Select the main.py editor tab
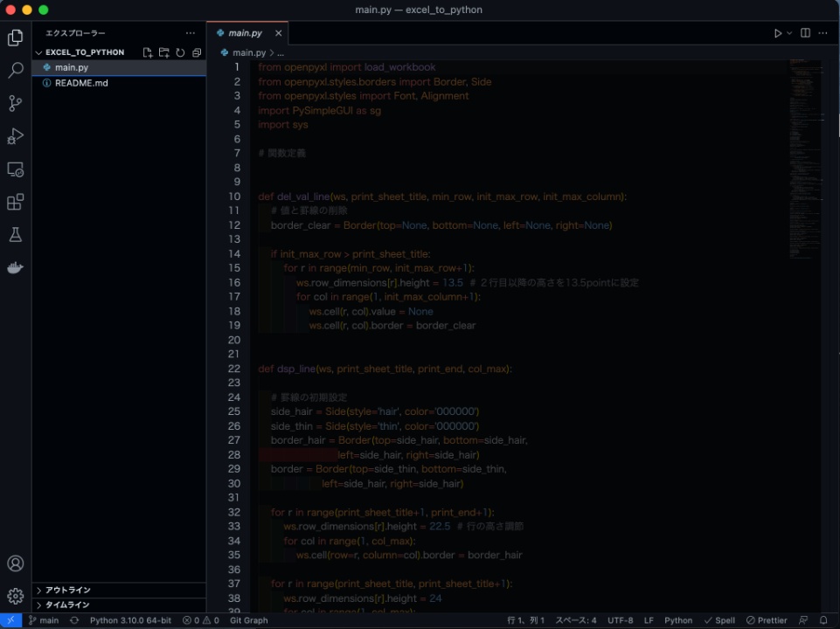This screenshot has height=629, width=840. (245, 33)
